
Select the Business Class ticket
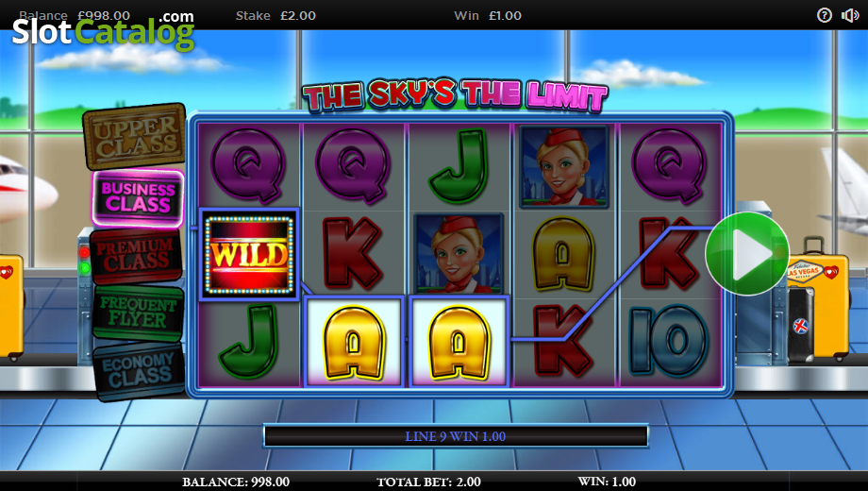pos(138,198)
